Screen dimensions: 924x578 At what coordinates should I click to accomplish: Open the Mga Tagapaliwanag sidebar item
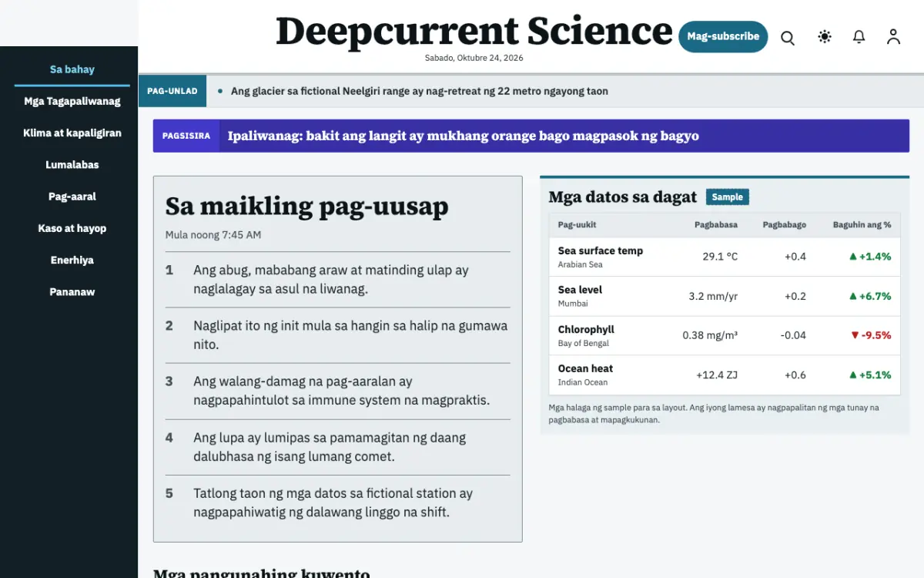[x=72, y=101]
